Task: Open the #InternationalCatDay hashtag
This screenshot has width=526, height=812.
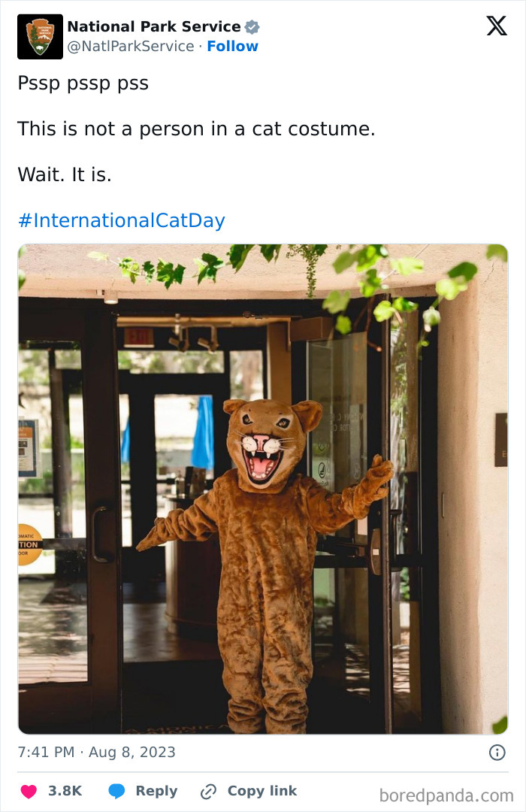Action: coord(120,220)
